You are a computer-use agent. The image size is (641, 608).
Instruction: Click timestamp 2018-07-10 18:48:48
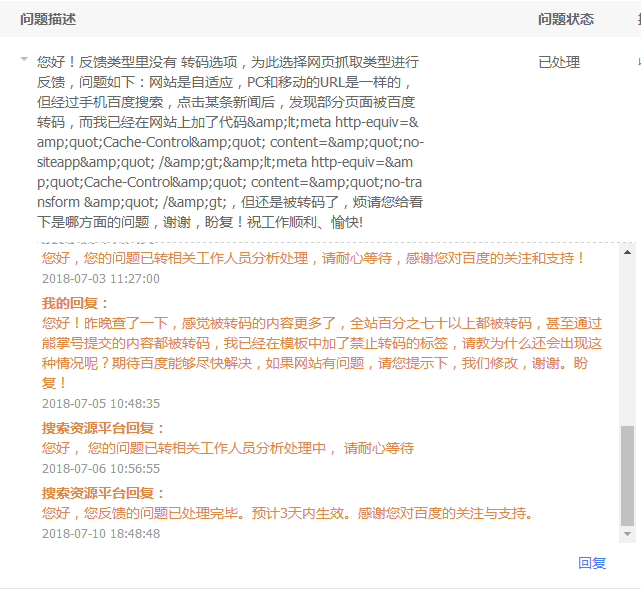(101, 534)
